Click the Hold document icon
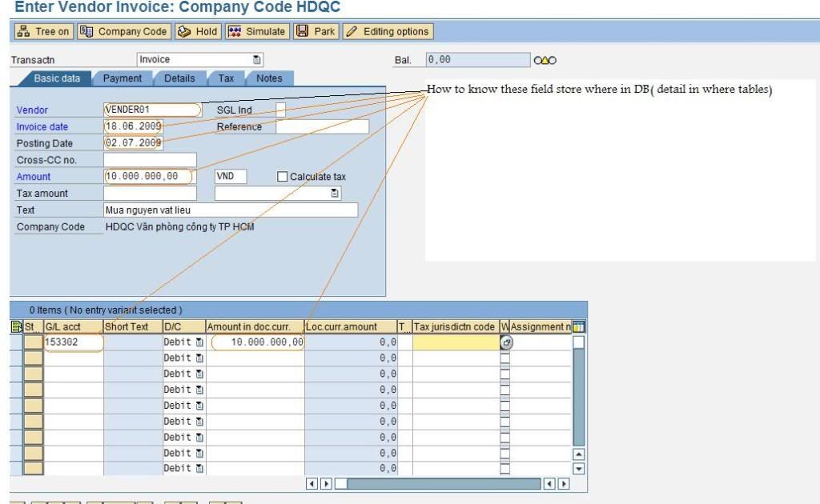This screenshot has height=504, width=820. (x=183, y=32)
